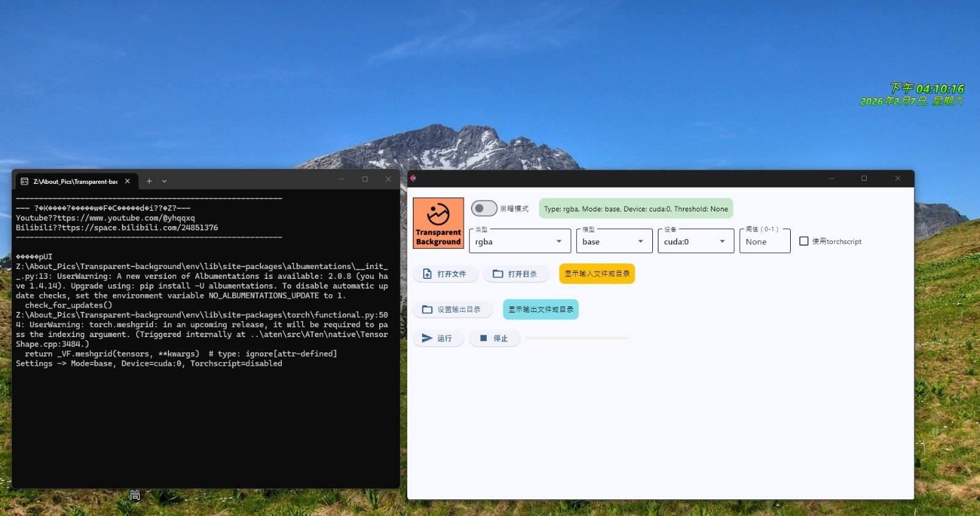The height and width of the screenshot is (516, 980).
Task: Click the desktop clock showing 下午 04:10:16
Action: coord(927,89)
